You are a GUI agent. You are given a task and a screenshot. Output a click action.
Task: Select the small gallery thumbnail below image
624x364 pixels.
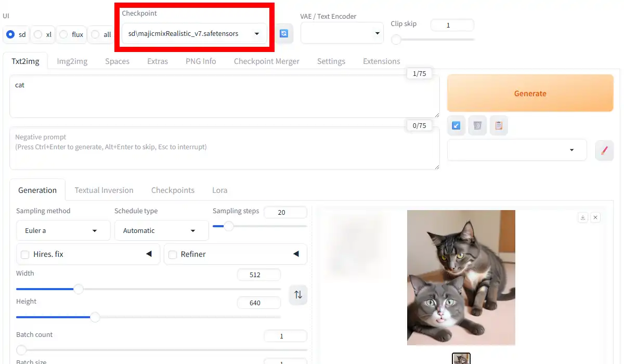(461, 359)
